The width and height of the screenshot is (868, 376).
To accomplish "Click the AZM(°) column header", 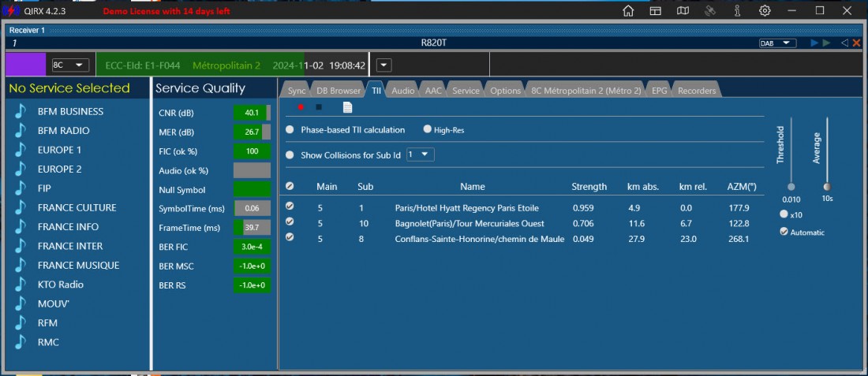I will click(x=742, y=186).
